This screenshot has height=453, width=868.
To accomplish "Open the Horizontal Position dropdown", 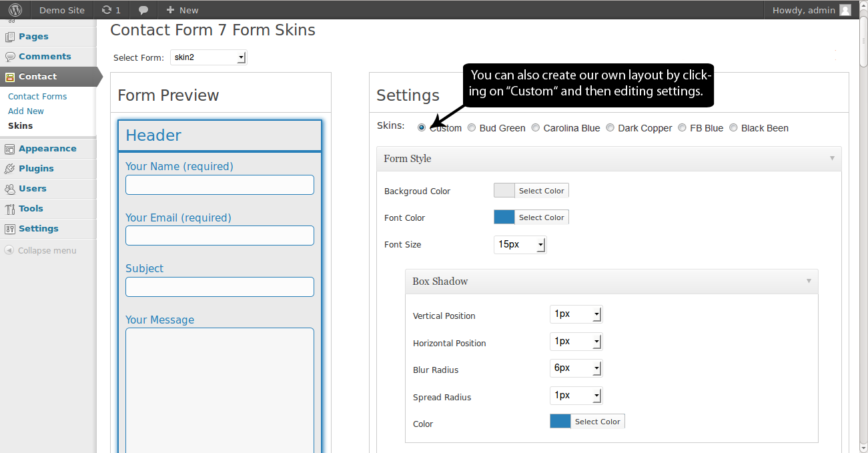I will click(x=576, y=342).
